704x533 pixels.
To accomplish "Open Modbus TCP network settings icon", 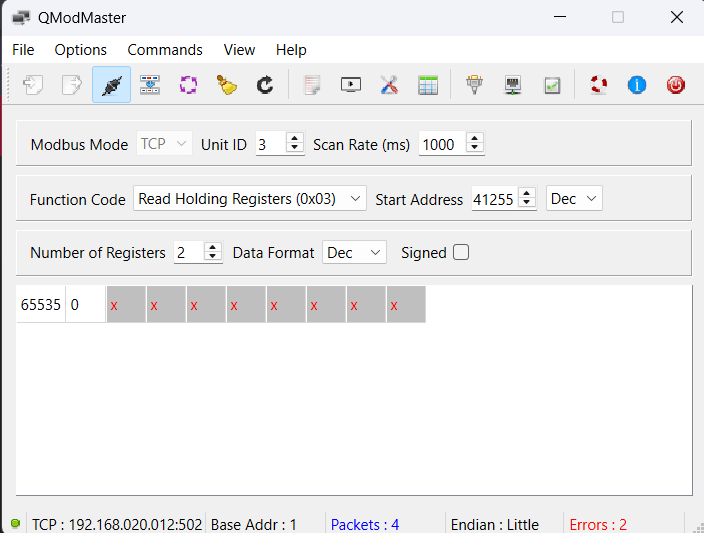I will (x=513, y=85).
